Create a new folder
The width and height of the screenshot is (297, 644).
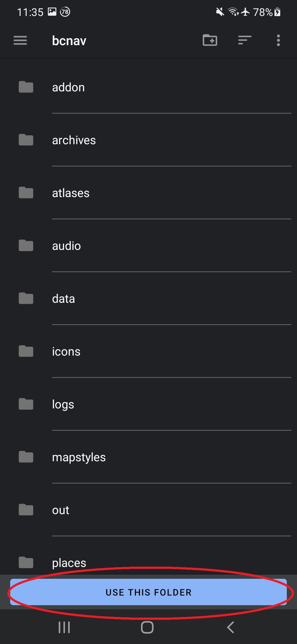210,40
